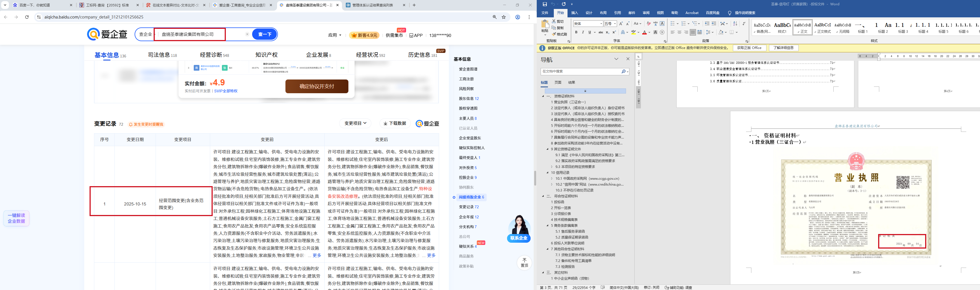Viewport: 980px width, 290px height.
Task: Open the font size dropdown (五号)
Action: pos(615,24)
